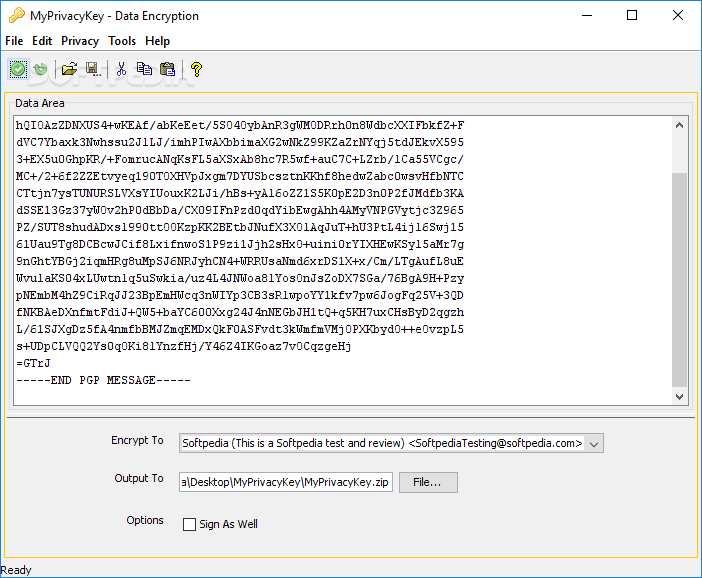Click the MyPrivacyKey key icon in title bar
Viewport: 702px width, 578px height.
click(x=17, y=16)
